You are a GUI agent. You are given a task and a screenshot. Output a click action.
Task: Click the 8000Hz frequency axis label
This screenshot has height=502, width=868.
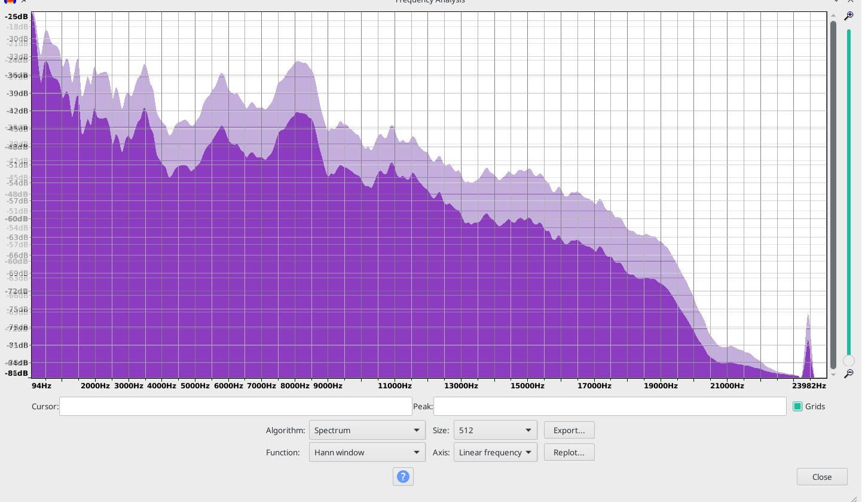coord(295,386)
